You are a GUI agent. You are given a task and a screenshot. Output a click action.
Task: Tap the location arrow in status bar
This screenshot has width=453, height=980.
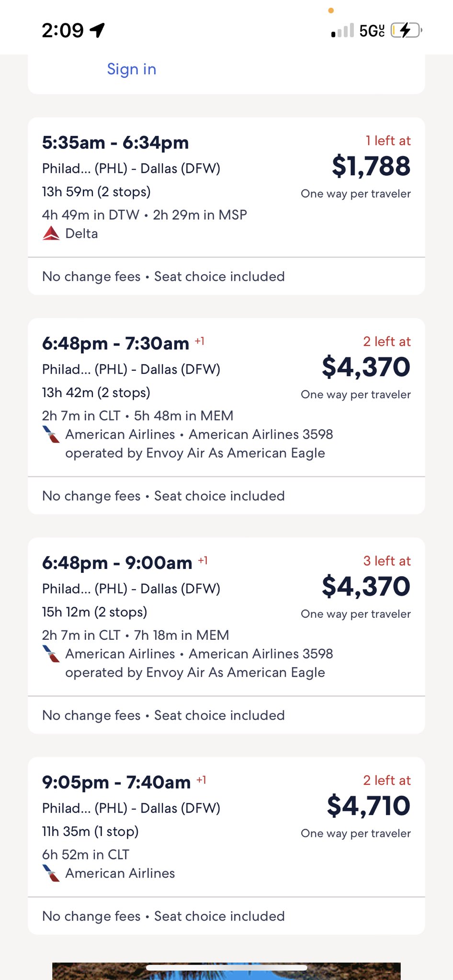97,30
